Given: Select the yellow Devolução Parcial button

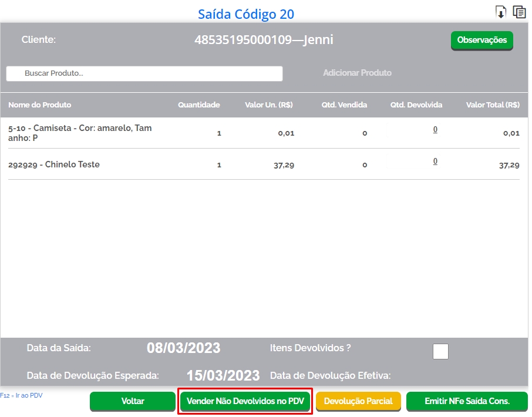Looking at the screenshot, I should pos(358,401).
